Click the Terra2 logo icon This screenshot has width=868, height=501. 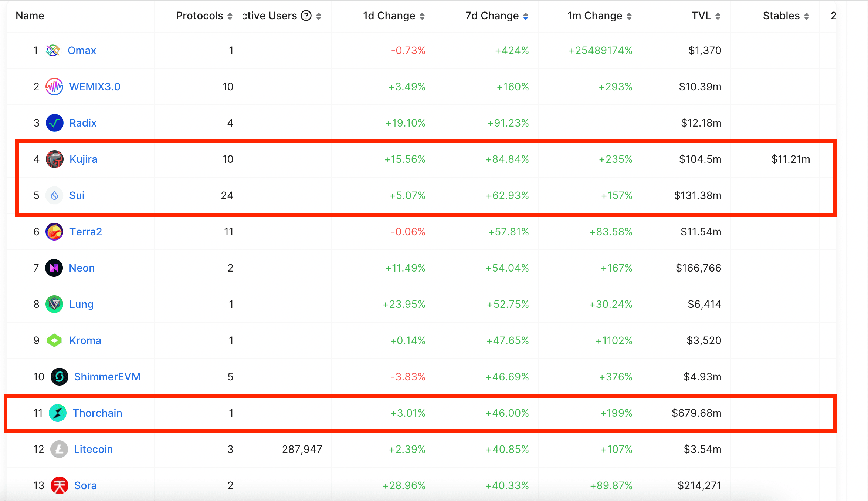(54, 232)
